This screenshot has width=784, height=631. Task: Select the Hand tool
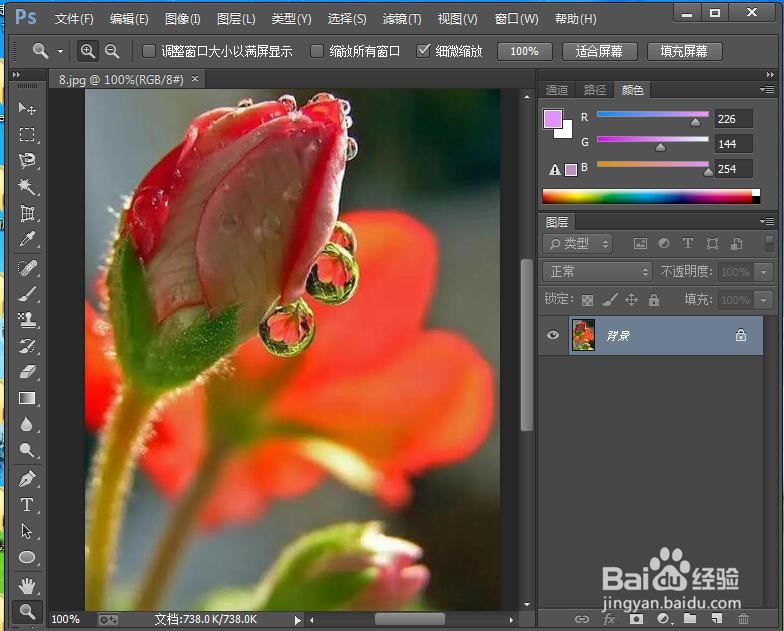point(27,585)
